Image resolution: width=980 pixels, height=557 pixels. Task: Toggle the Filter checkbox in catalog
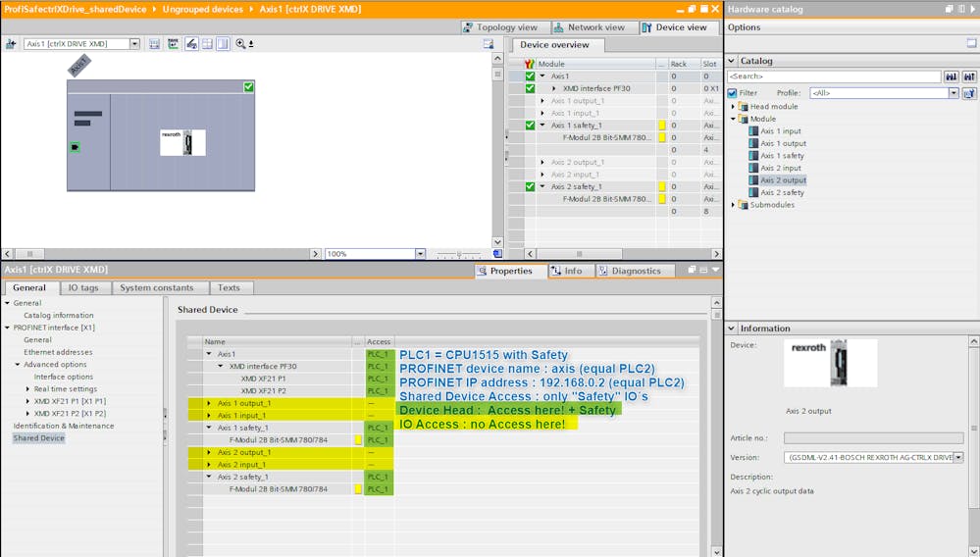733,93
